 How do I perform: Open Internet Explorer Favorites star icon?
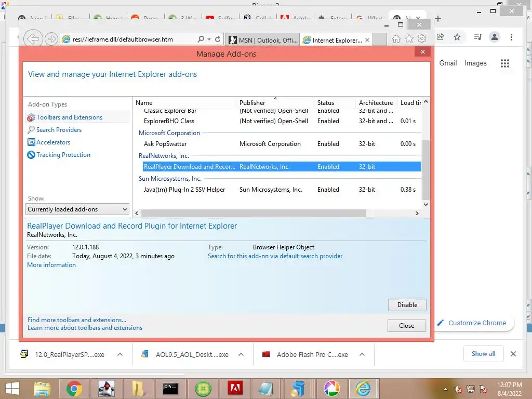409,38
